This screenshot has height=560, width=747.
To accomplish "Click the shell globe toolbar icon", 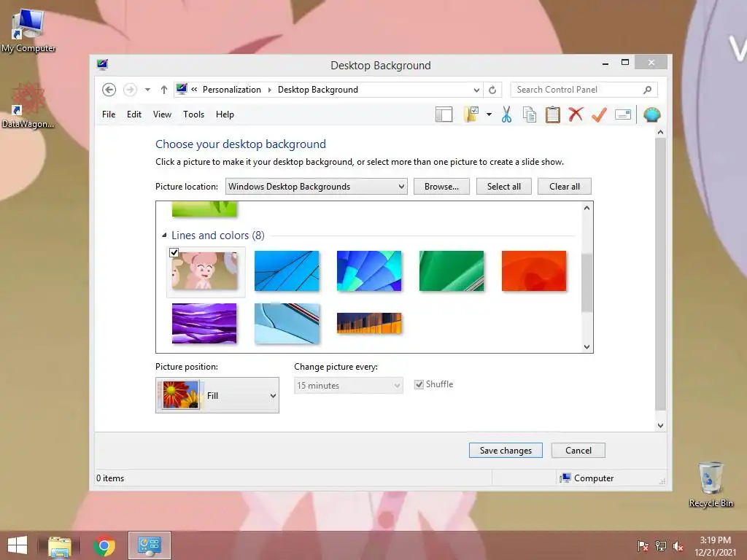I will click(x=651, y=114).
